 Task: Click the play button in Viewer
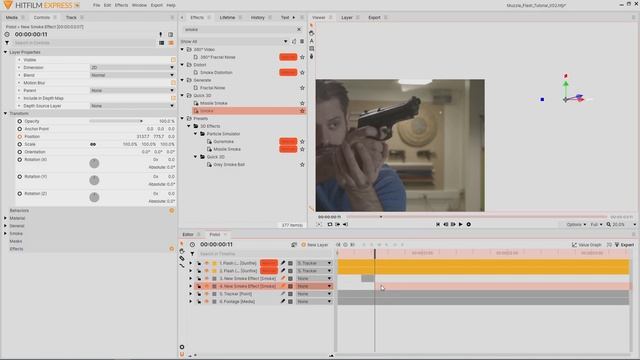click(x=461, y=224)
